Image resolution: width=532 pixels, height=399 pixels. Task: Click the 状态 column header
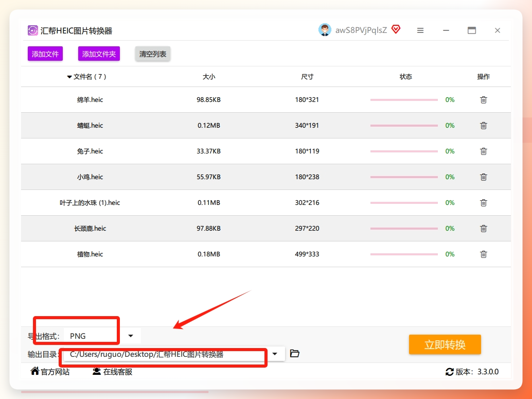(406, 77)
